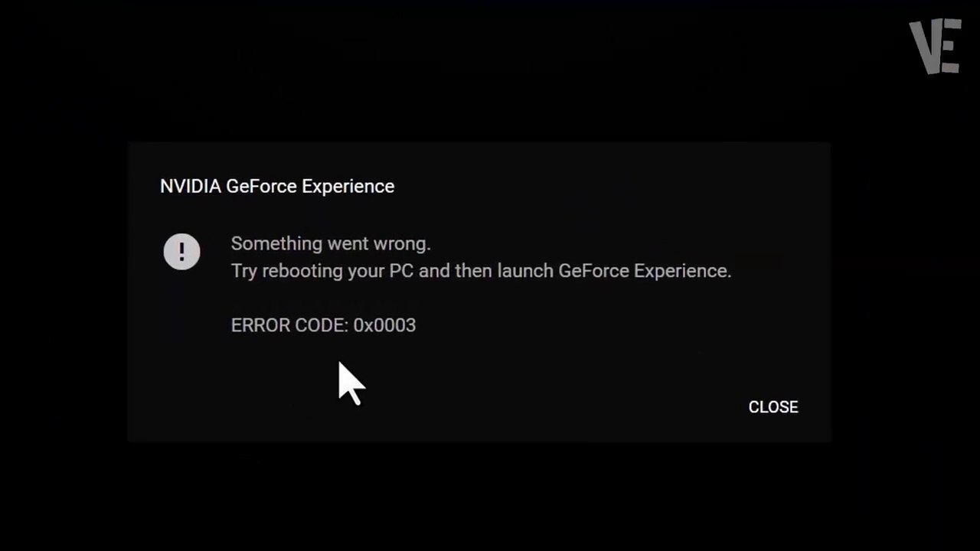The width and height of the screenshot is (980, 551).
Task: Select the 0x0003 error code value
Action: [x=384, y=325]
